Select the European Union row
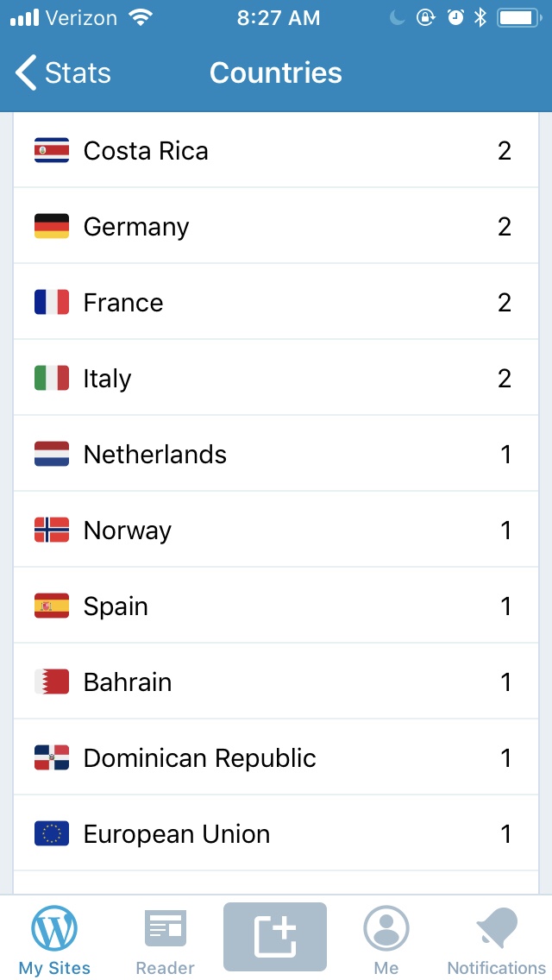 (276, 834)
